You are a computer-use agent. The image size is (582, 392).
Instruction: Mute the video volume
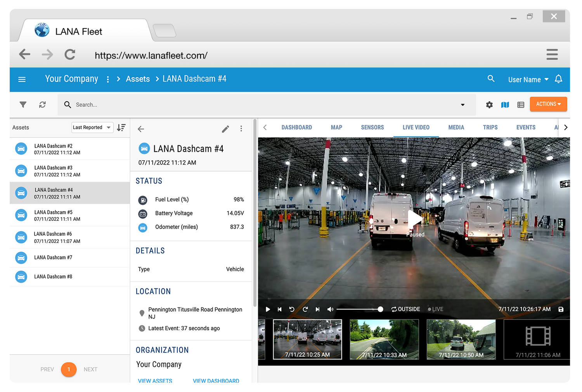point(330,309)
